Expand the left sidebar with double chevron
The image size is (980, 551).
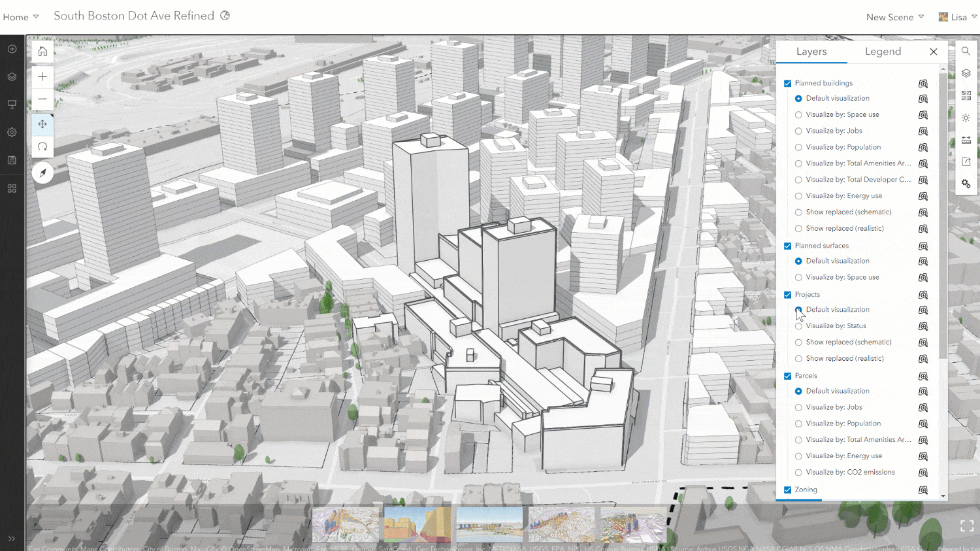(12, 539)
